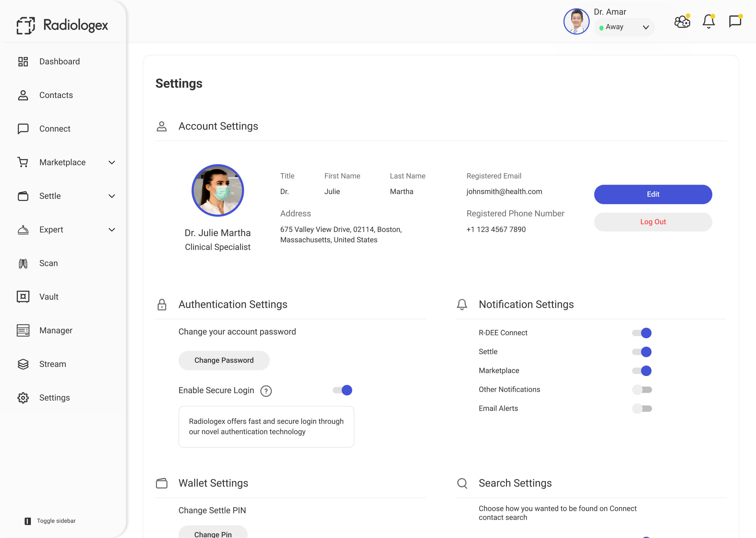Click the Scan ribcage icon in sidebar
The image size is (756, 538).
pos(23,263)
